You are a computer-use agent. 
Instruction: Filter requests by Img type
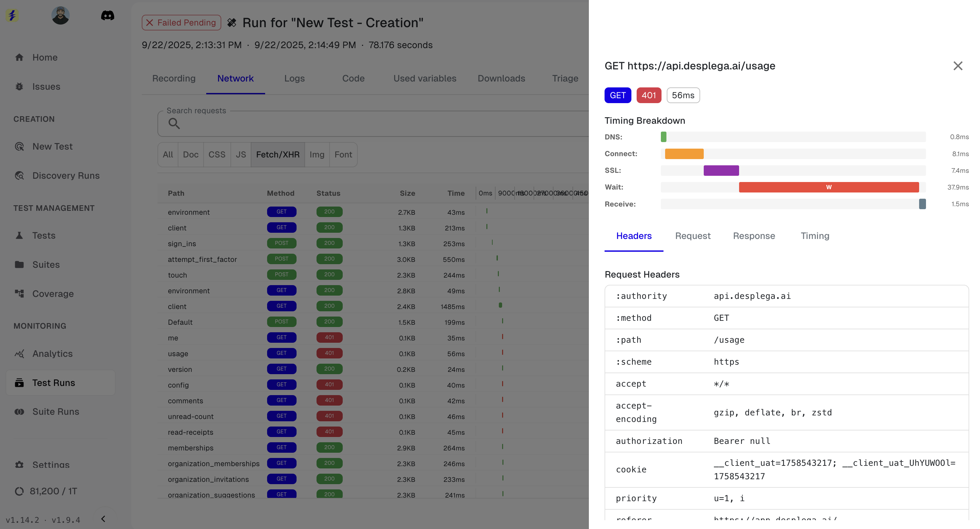coord(317,155)
